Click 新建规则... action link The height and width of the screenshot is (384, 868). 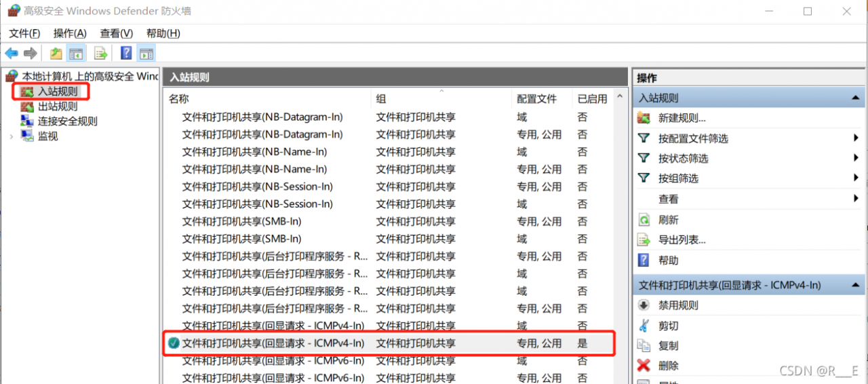[x=682, y=118]
